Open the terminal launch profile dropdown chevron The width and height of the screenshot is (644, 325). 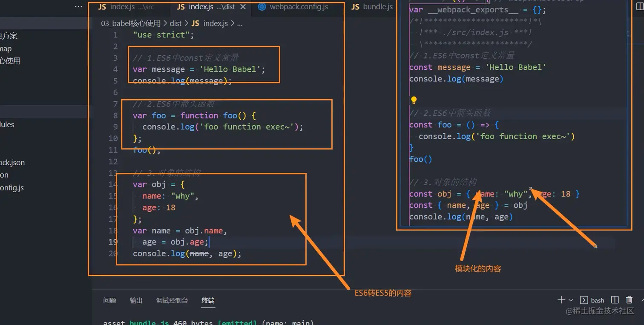(571, 300)
